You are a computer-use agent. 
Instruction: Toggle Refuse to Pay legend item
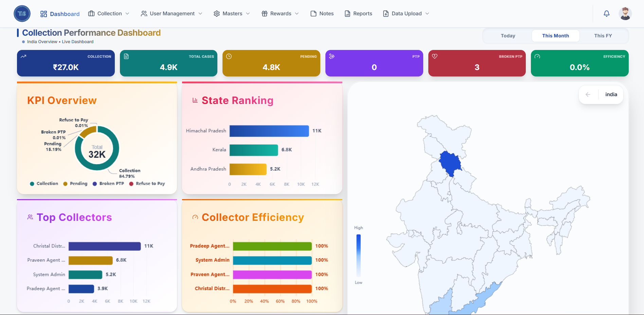pos(147,183)
